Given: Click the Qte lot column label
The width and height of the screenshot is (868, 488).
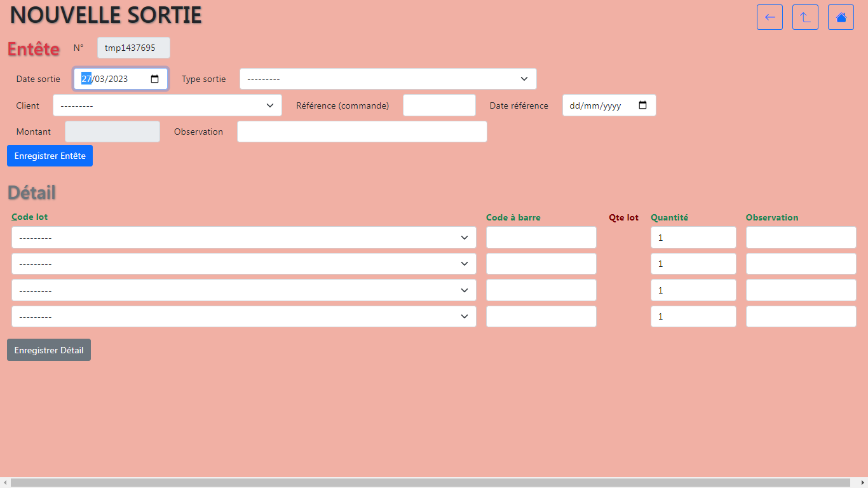Looking at the screenshot, I should 624,217.
